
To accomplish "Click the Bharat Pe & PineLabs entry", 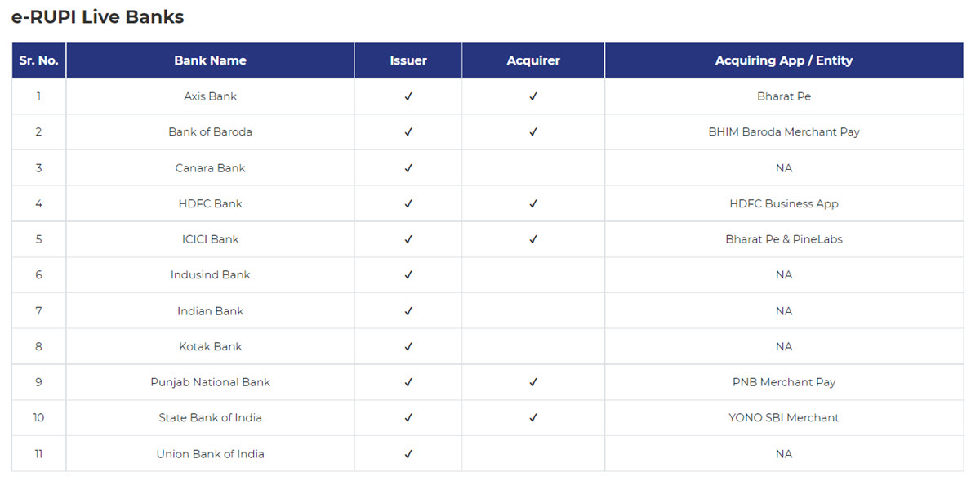I will coord(783,239).
